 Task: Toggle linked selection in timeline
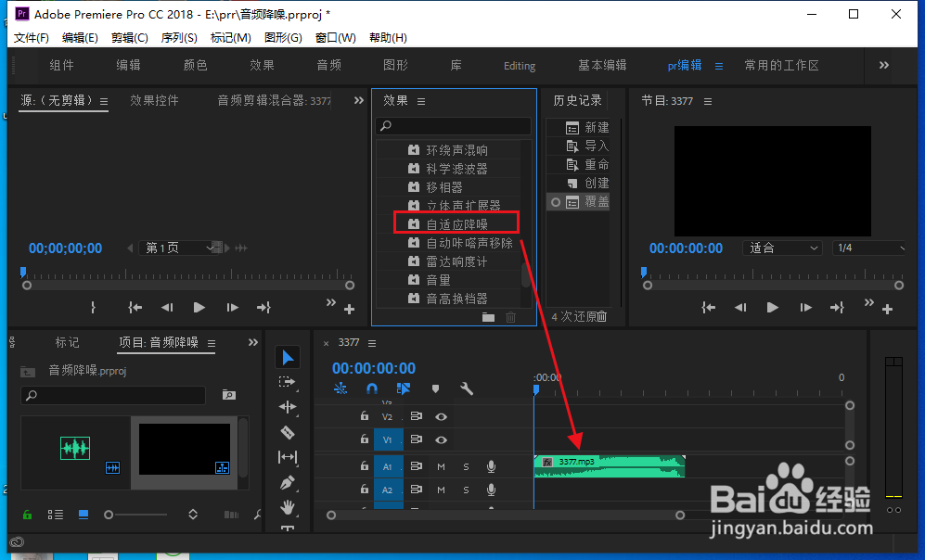404,388
